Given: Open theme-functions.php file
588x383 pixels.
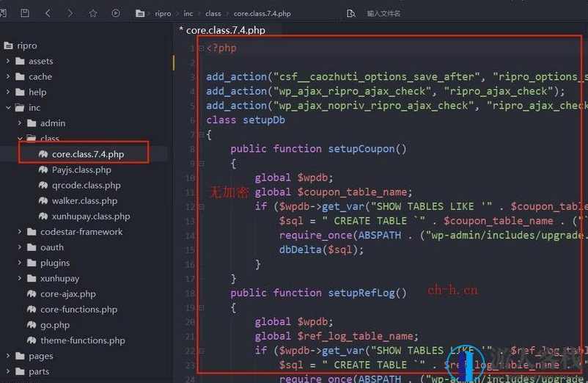Looking at the screenshot, I should point(83,340).
